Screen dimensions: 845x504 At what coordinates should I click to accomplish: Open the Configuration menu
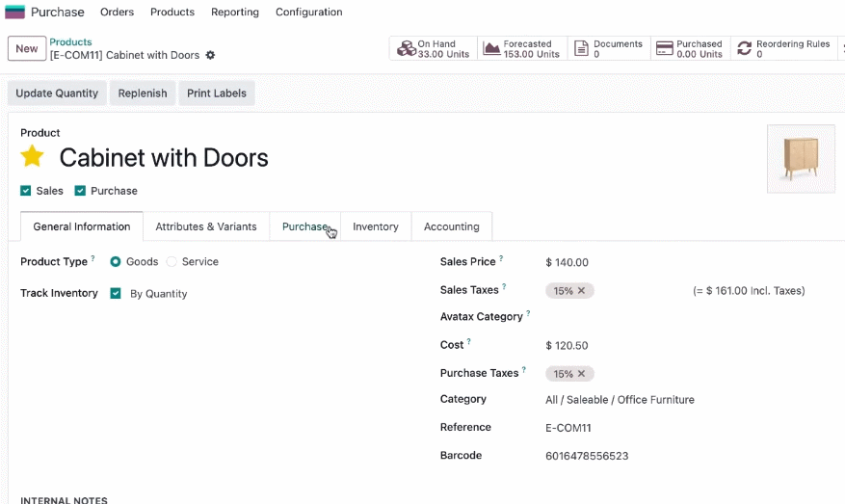click(x=308, y=12)
